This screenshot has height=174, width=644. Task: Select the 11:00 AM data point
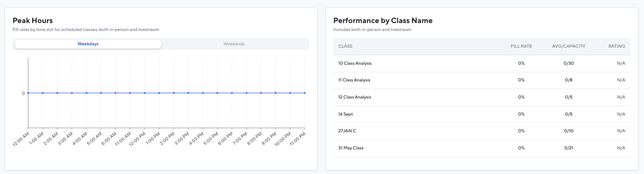coord(130,93)
